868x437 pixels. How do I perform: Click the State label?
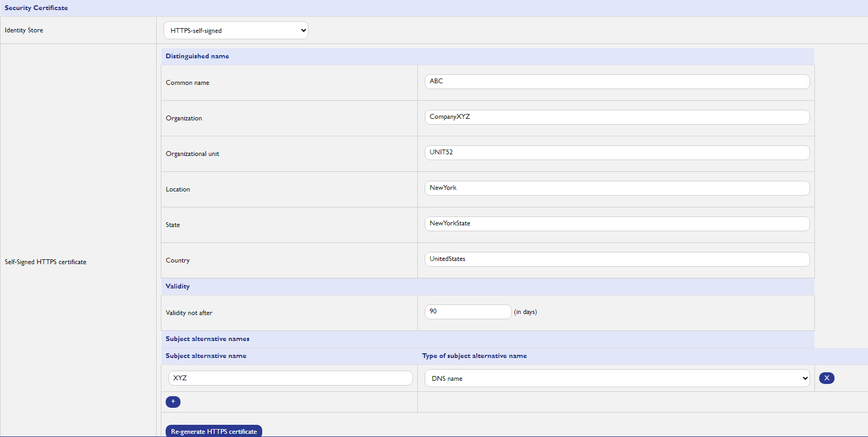173,225
